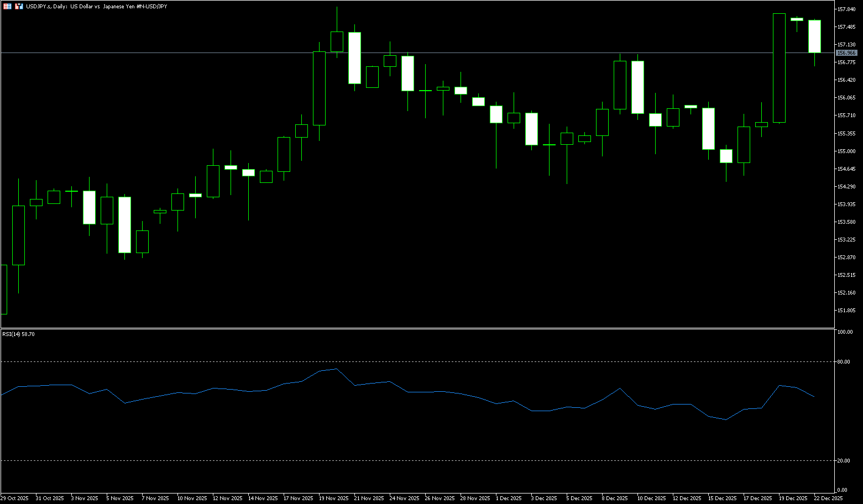Viewport: 863px width, 504px height.
Task: Click the RSI 100.00 scale label
Action: (x=845, y=332)
